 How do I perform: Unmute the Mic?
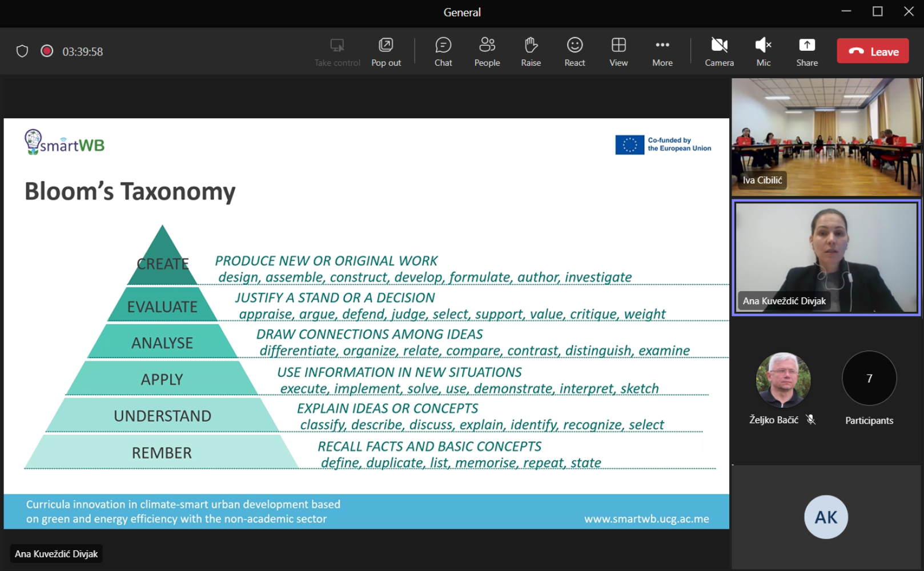[763, 51]
